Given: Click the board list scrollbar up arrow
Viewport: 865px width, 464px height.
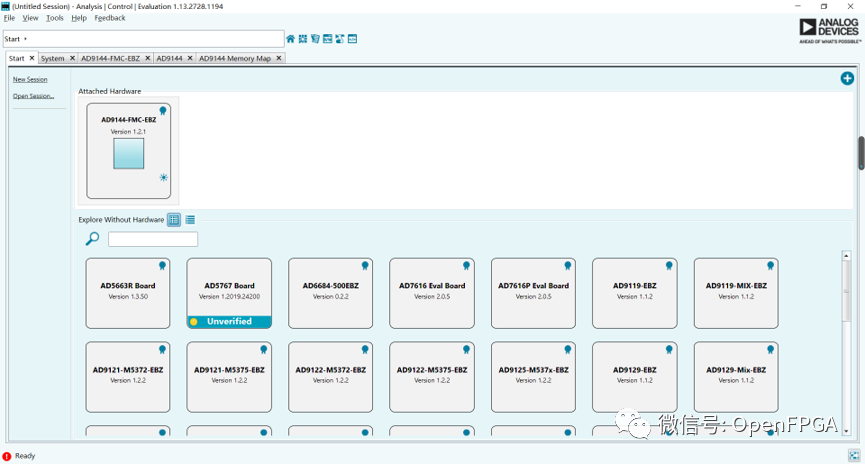Looking at the screenshot, I should [846, 255].
